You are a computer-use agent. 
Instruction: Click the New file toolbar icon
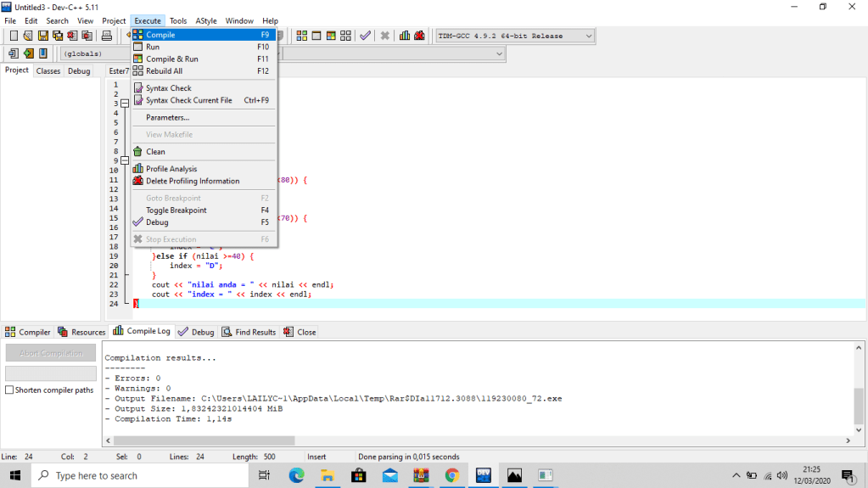(x=14, y=36)
